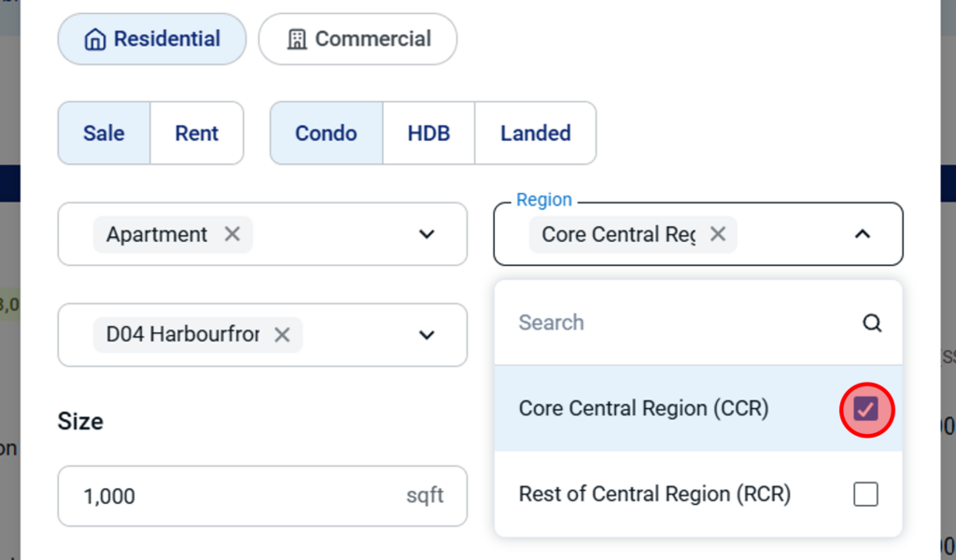Click the building icon in Commercial

297,39
